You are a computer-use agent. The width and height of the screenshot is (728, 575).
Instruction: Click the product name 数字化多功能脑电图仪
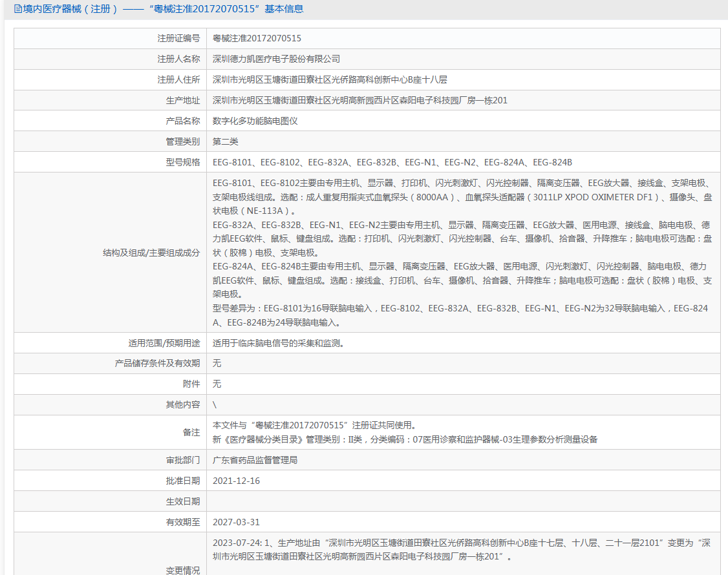255,121
